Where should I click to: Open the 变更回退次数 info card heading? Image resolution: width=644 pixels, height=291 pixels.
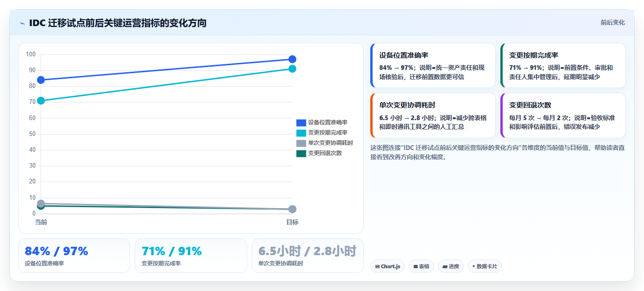(530, 105)
